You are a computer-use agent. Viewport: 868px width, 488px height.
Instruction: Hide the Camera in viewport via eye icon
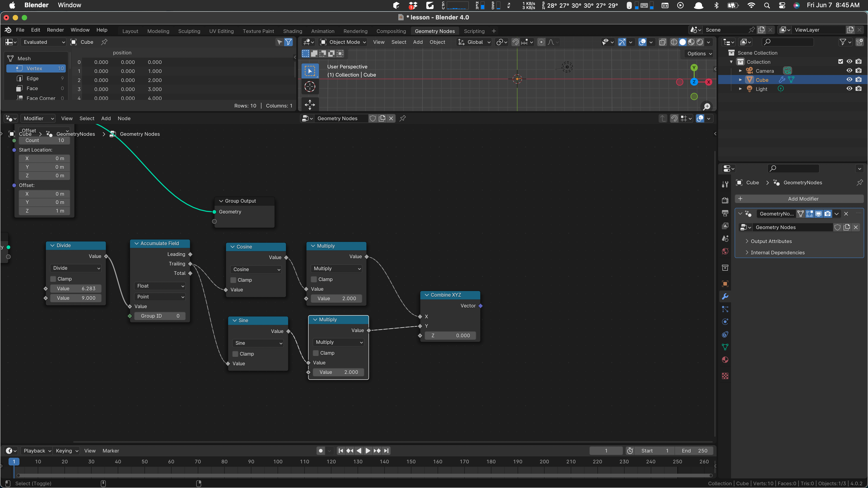[x=849, y=71]
